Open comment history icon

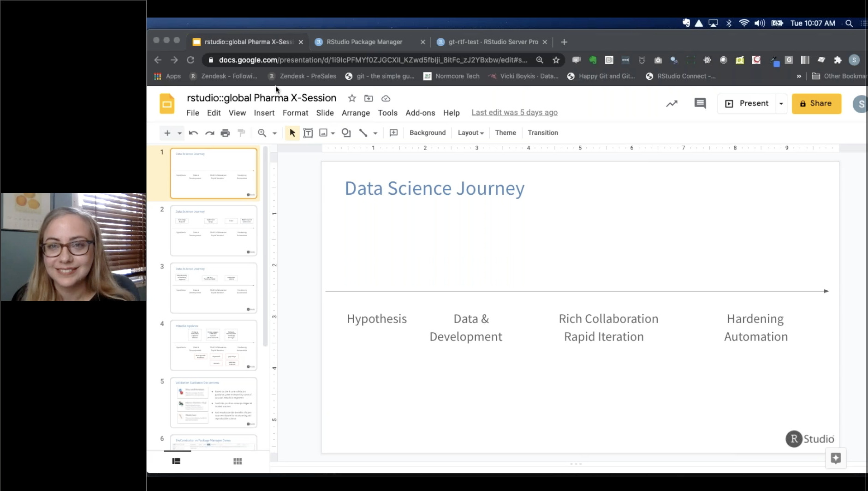coord(700,103)
